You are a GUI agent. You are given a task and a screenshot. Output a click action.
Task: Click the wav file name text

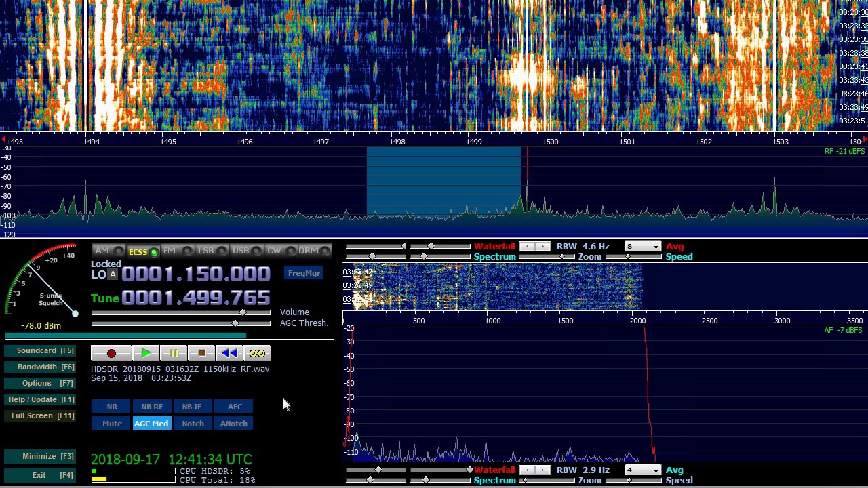(x=180, y=369)
